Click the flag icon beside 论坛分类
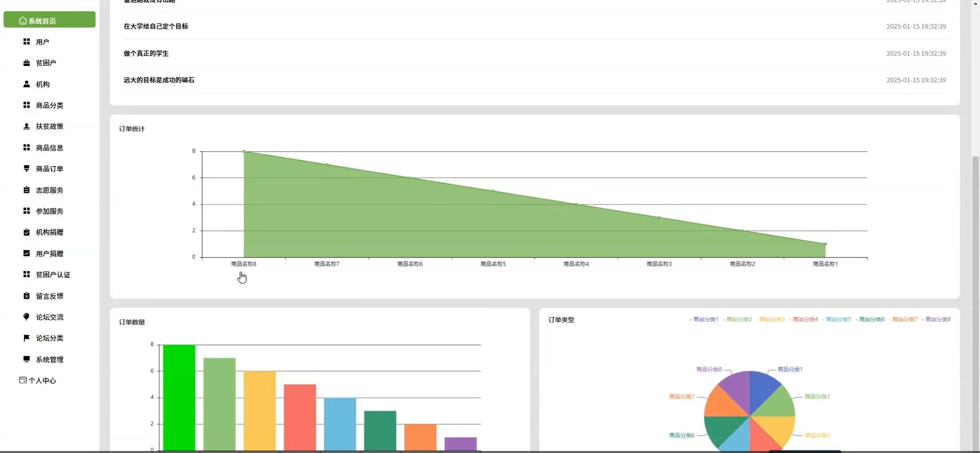 coord(26,338)
